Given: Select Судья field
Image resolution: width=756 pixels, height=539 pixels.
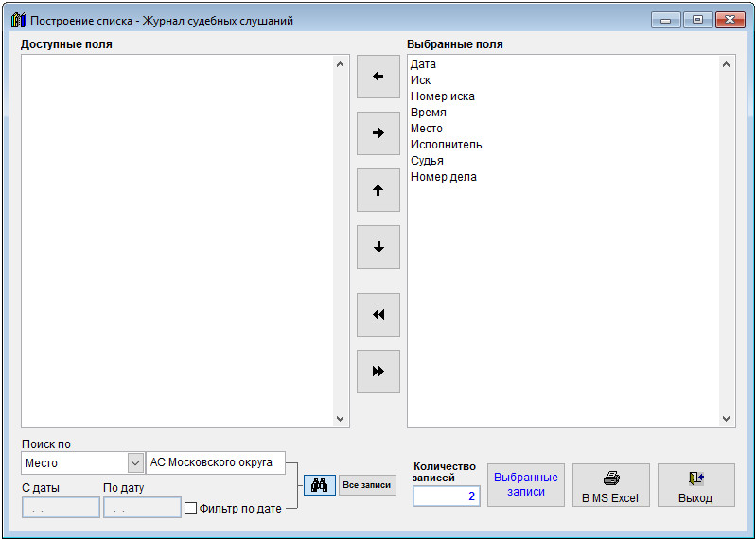Looking at the screenshot, I should [427, 161].
